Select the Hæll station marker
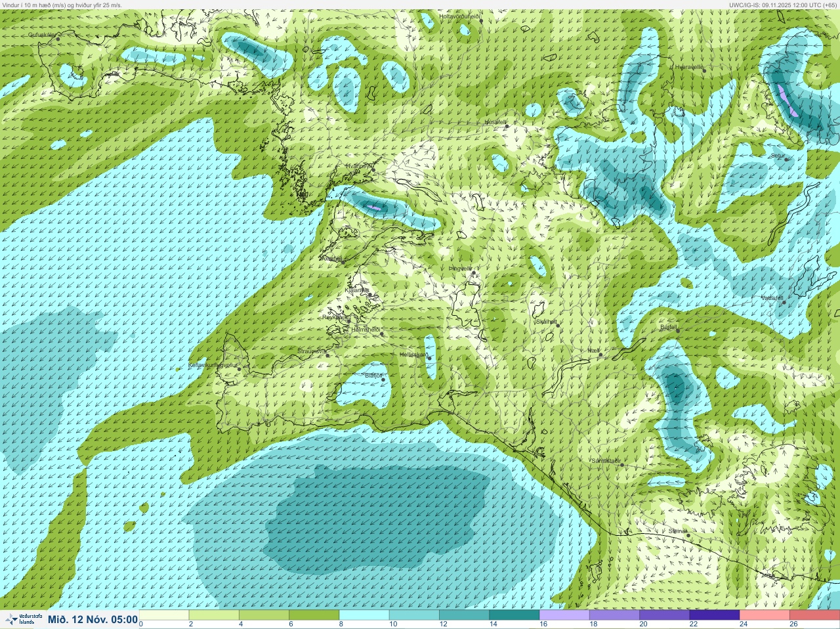 600,355
